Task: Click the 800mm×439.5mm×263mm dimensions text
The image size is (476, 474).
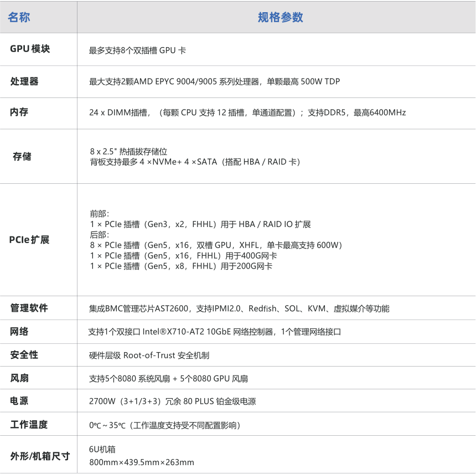Action: point(142,462)
